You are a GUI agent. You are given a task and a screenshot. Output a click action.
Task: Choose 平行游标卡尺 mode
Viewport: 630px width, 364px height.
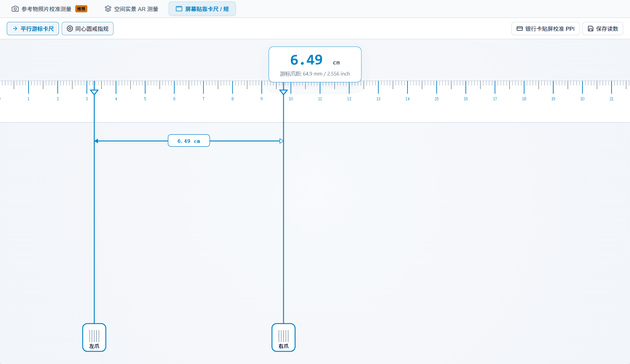pyautogui.click(x=33, y=29)
